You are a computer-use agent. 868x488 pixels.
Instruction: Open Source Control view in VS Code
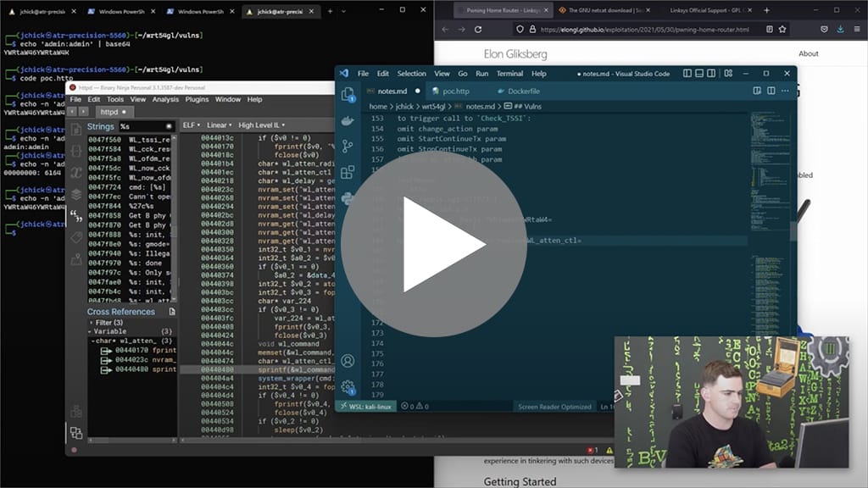pos(348,146)
